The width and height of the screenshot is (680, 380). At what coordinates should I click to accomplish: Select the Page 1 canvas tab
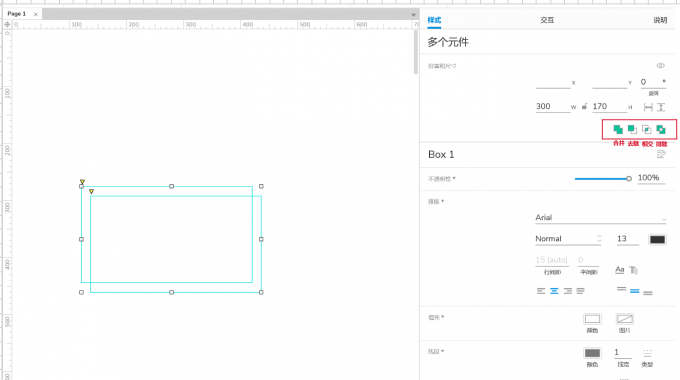[x=16, y=14]
